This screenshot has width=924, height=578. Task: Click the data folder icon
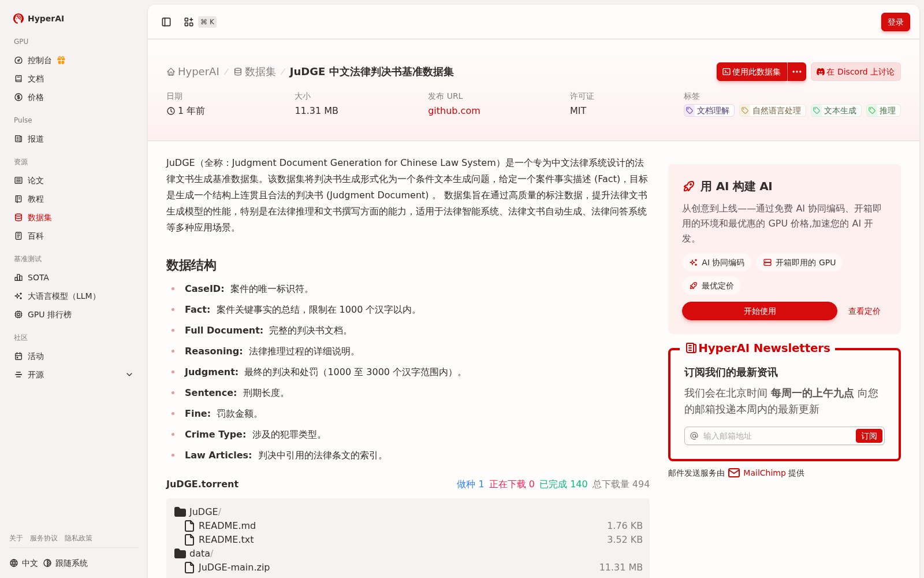(180, 553)
